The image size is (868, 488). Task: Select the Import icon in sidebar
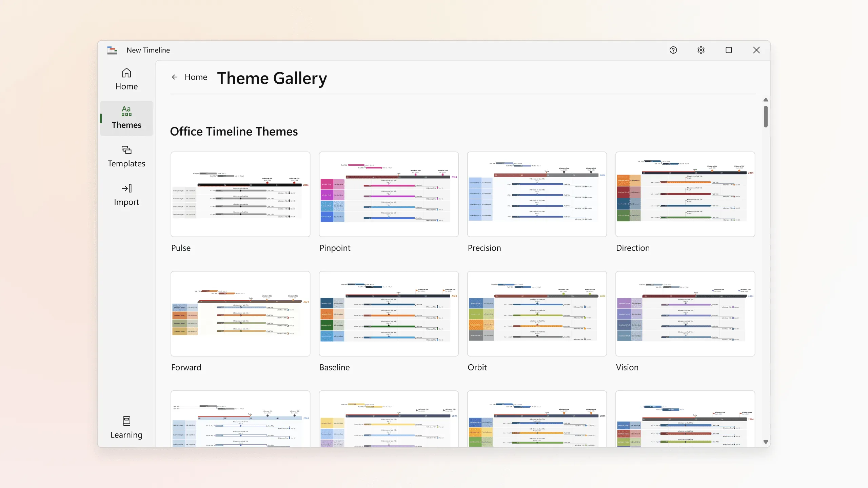point(126,188)
